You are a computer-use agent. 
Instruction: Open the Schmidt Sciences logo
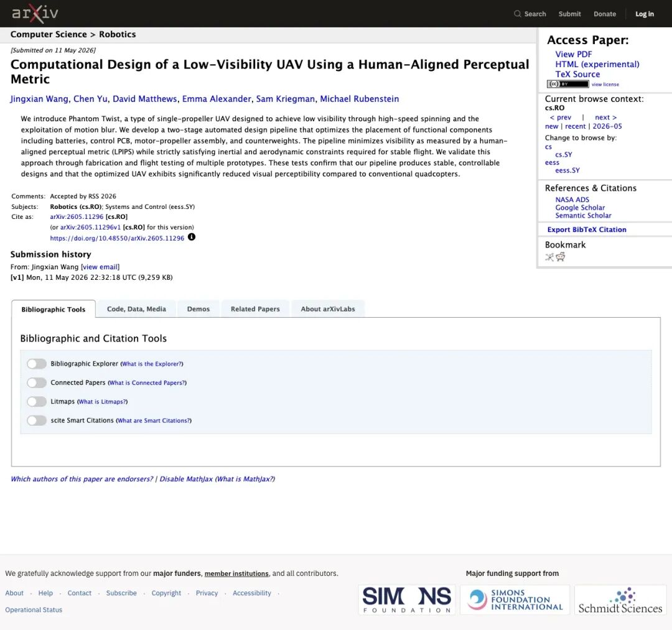tap(620, 600)
